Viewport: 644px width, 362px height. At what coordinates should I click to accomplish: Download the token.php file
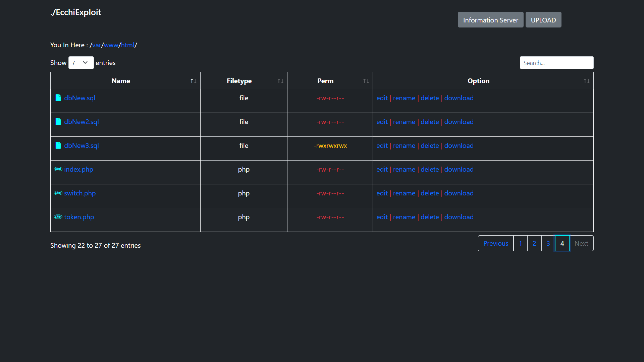coord(459,217)
